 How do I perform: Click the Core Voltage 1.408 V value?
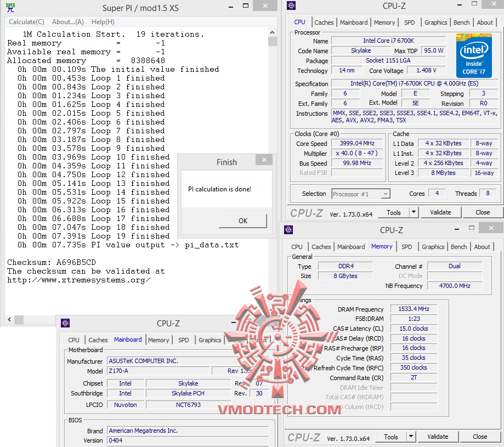(x=426, y=70)
